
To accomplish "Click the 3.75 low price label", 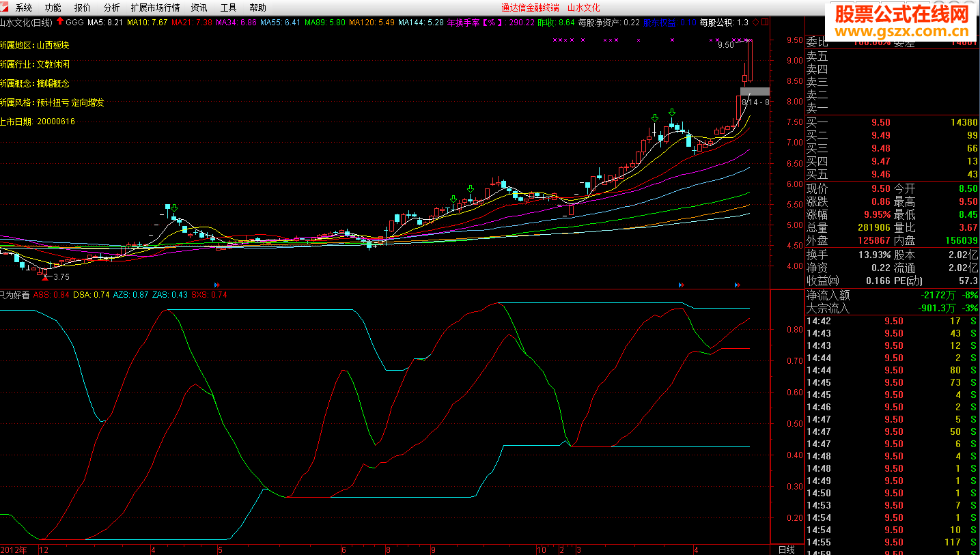I will (61, 277).
